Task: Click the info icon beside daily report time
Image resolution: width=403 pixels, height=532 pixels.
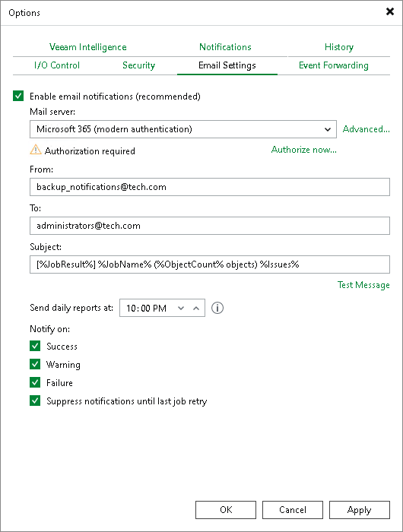Action: tap(217, 308)
